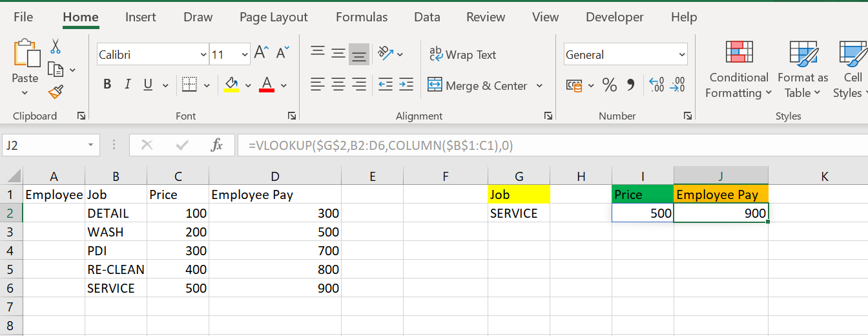Viewport: 868px width, 336px height.
Task: Switch to the Draw tab
Action: click(x=198, y=17)
